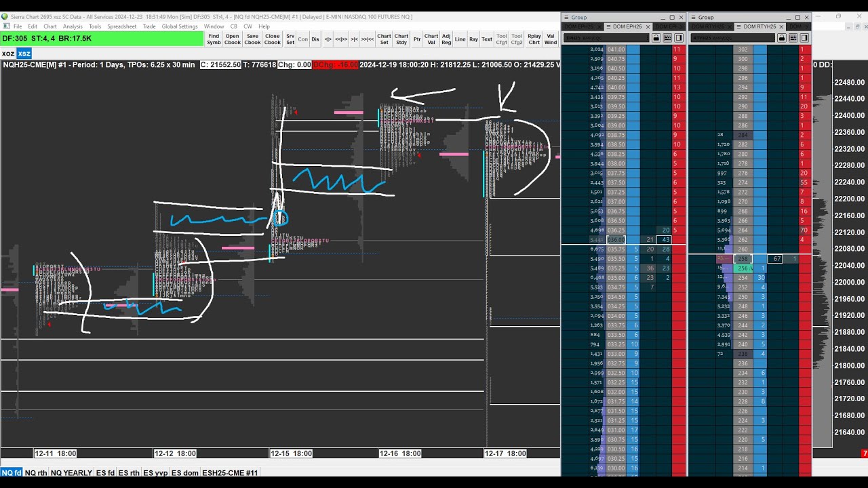Open Srv Set server settings
Image resolution: width=868 pixels, height=488 pixels.
pyautogui.click(x=290, y=39)
